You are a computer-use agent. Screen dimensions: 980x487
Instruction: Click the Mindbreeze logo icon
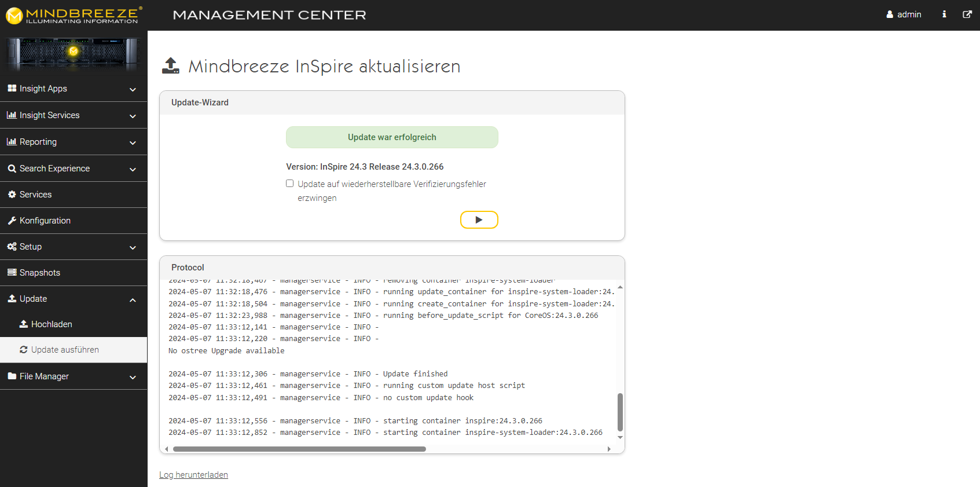pyautogui.click(x=14, y=16)
